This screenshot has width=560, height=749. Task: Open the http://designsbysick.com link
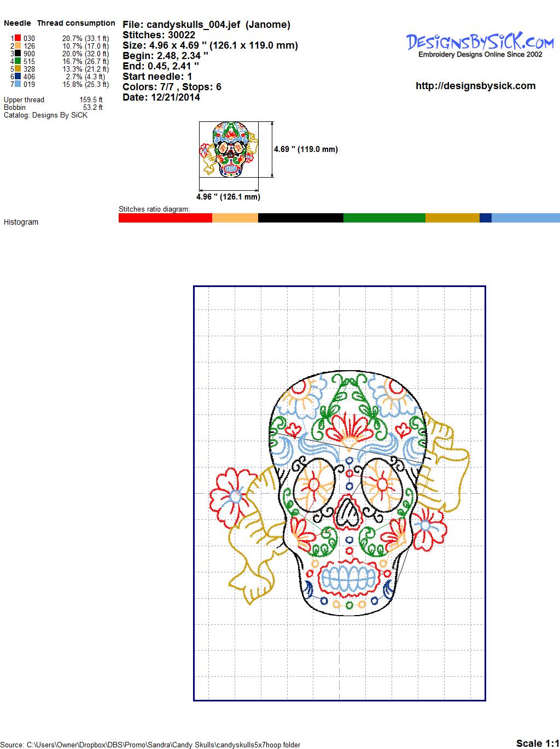pos(475,86)
